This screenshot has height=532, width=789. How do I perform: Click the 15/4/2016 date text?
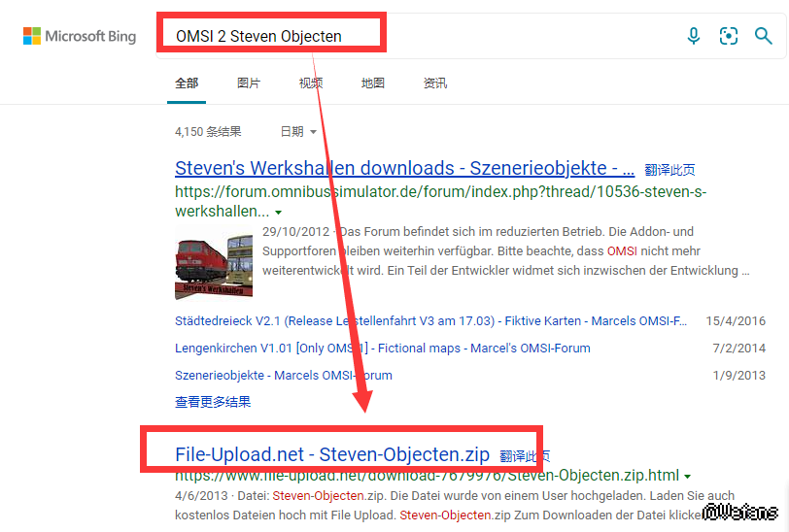(736, 320)
